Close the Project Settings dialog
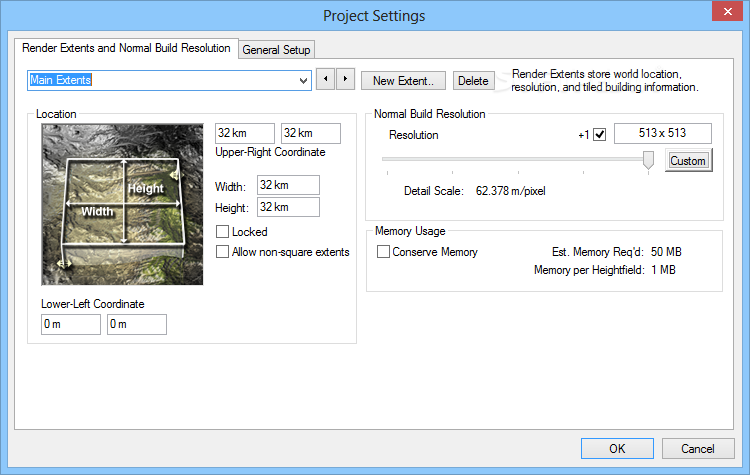 click(727, 11)
